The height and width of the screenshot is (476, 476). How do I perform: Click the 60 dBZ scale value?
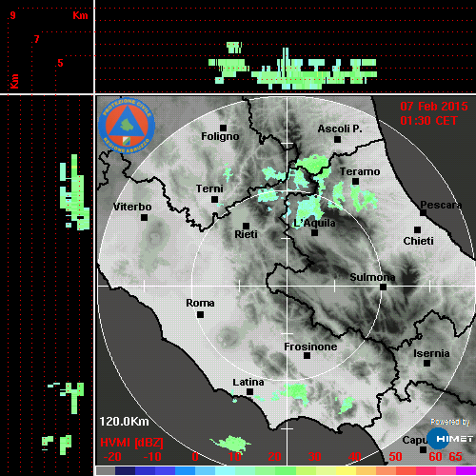point(435,457)
